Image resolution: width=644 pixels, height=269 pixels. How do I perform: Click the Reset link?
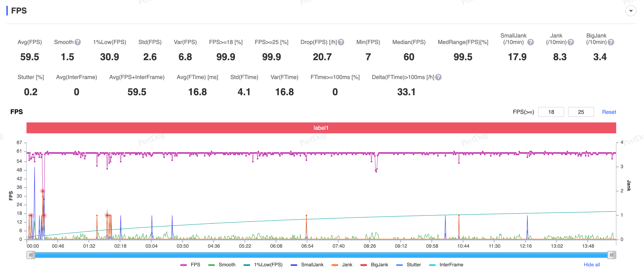609,112
